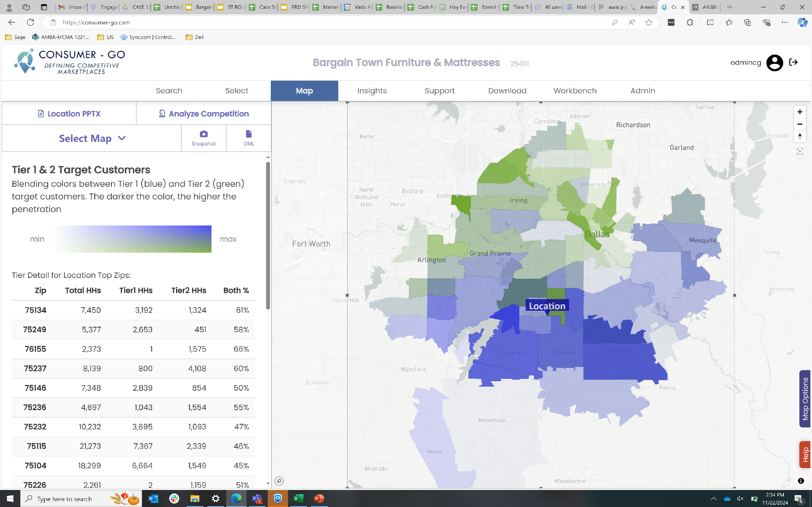Open the AMBA-MCMA bookmark
812x507 pixels.
[61, 37]
